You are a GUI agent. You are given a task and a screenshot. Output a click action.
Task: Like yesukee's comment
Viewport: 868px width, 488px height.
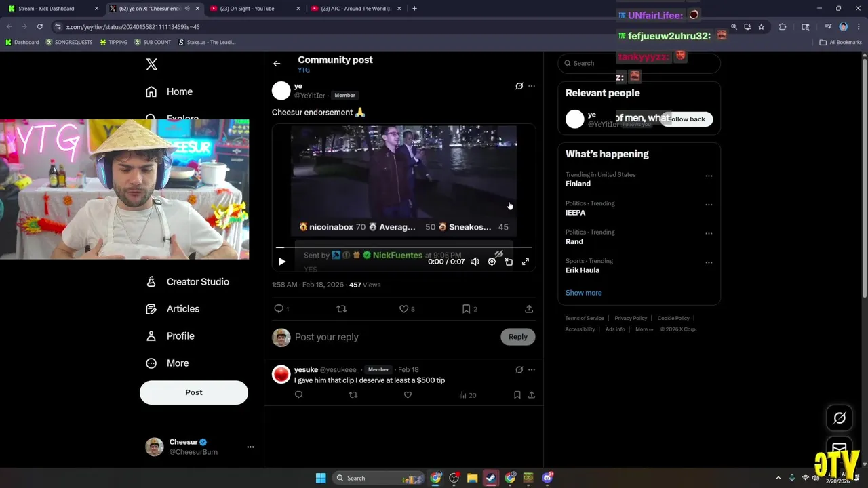(408, 394)
